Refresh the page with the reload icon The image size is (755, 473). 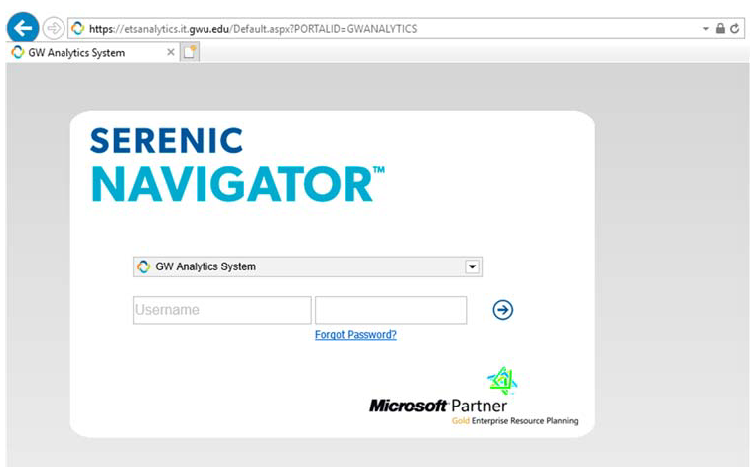(735, 28)
